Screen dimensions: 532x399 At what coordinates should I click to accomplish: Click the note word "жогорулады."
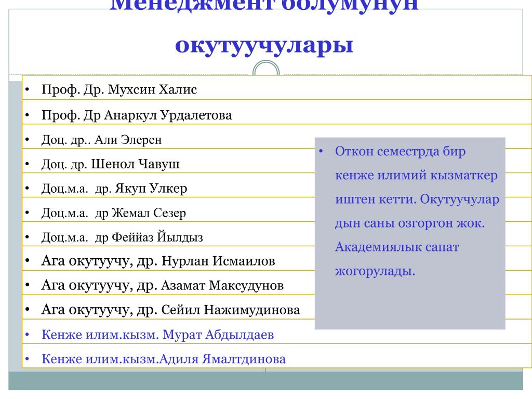click(x=375, y=271)
